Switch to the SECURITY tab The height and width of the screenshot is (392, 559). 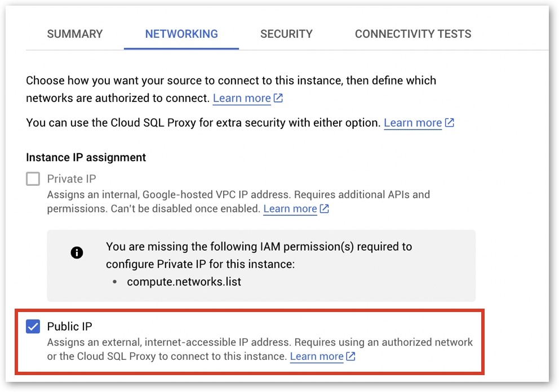pos(286,34)
